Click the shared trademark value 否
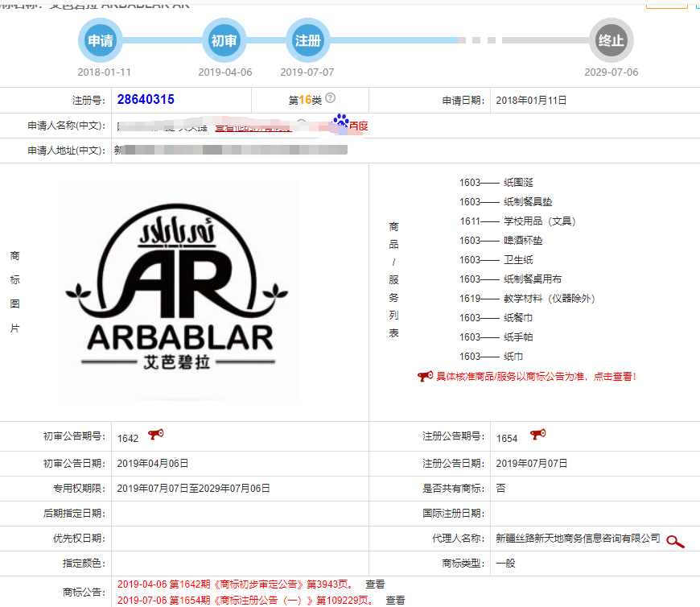Image resolution: width=700 pixels, height=607 pixels. [x=501, y=488]
